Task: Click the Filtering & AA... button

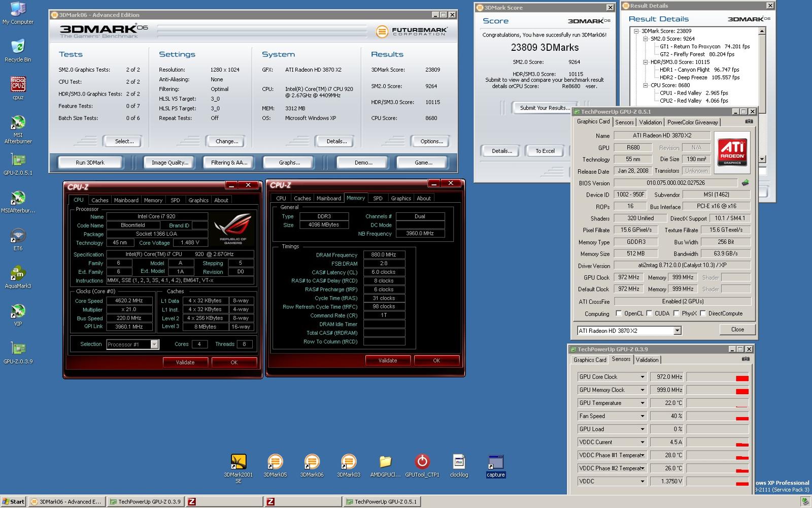Action: tap(229, 163)
